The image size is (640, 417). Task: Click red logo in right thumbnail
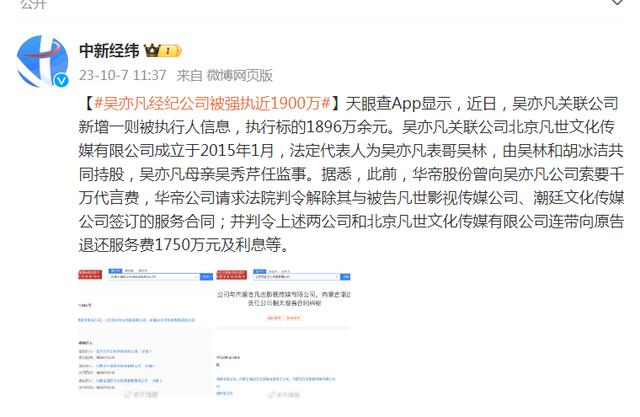pyautogui.click(x=231, y=275)
